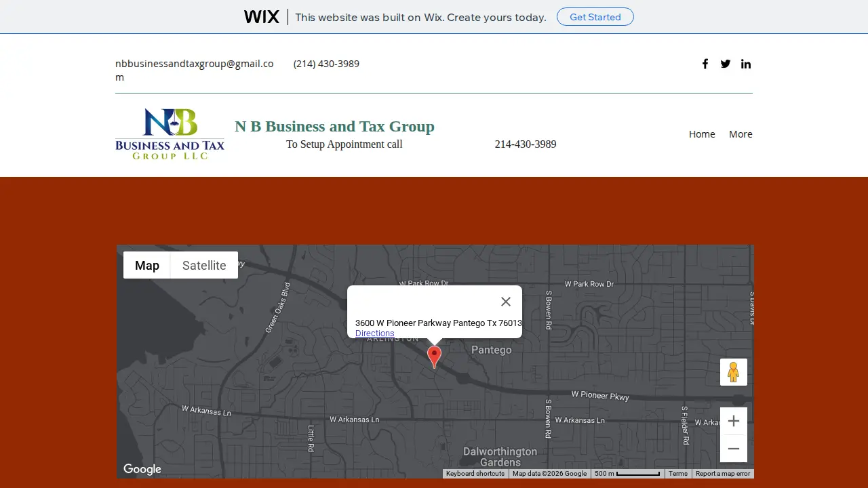Click the Get Started button
Image resolution: width=868 pixels, height=488 pixels.
tap(595, 17)
